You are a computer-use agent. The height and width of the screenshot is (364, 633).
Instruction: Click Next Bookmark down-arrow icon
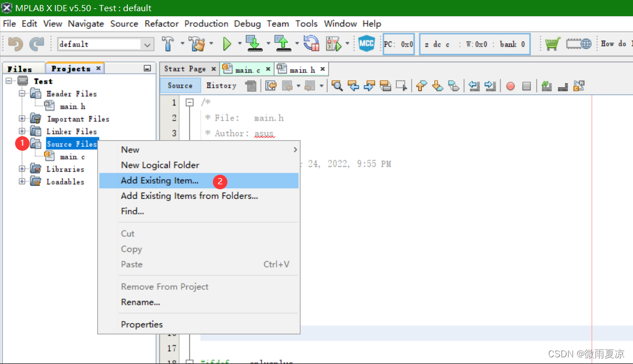coord(437,85)
